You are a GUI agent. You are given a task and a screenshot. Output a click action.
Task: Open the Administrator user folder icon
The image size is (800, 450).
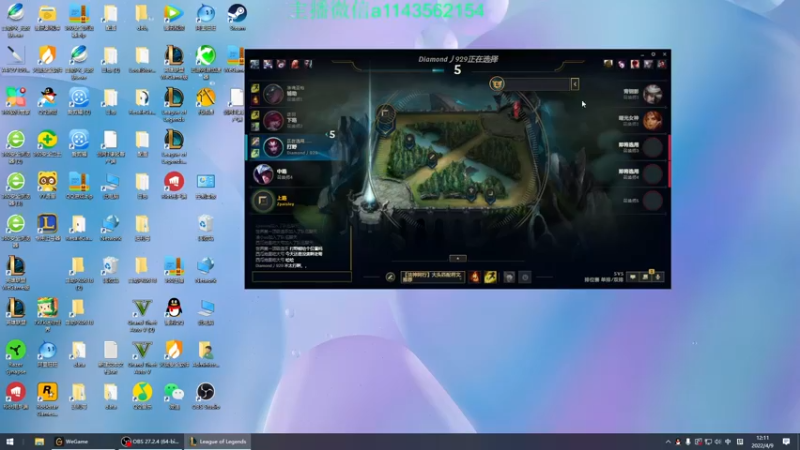tap(206, 353)
